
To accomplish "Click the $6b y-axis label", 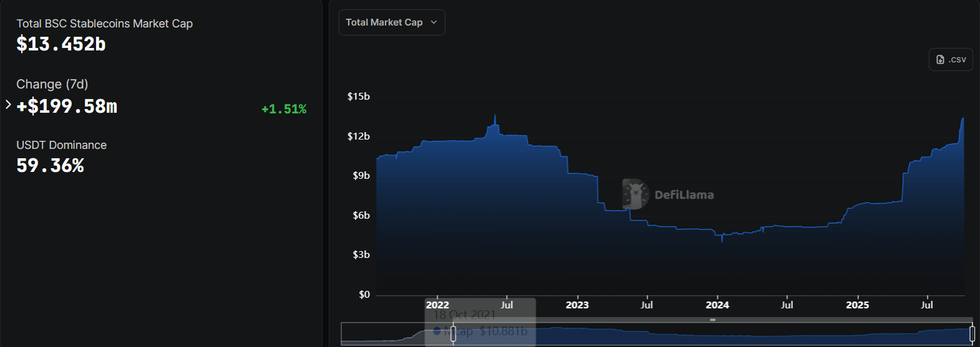I will click(361, 216).
